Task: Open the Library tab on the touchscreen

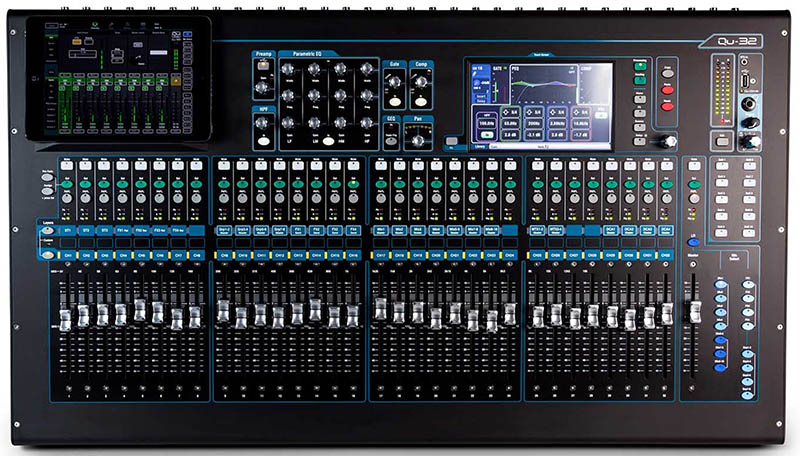Action: click(x=480, y=146)
